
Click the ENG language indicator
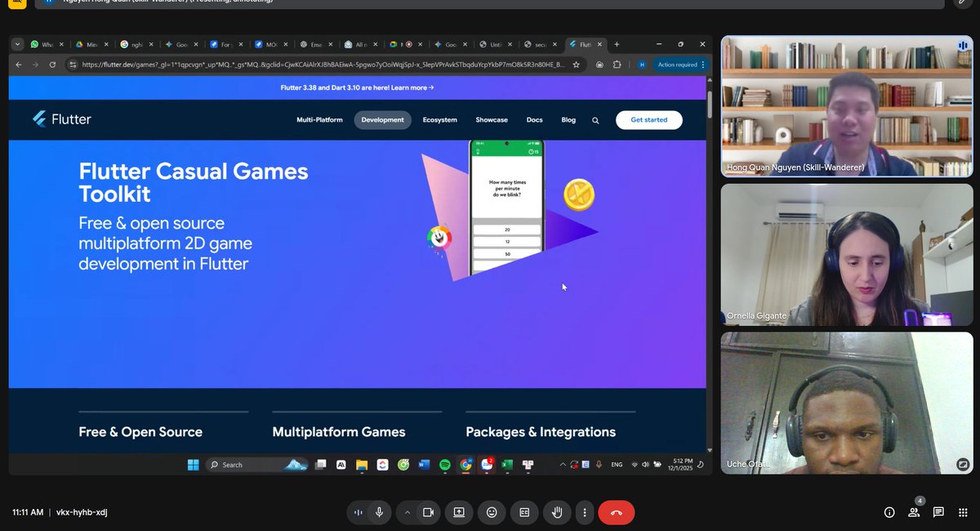point(617,465)
